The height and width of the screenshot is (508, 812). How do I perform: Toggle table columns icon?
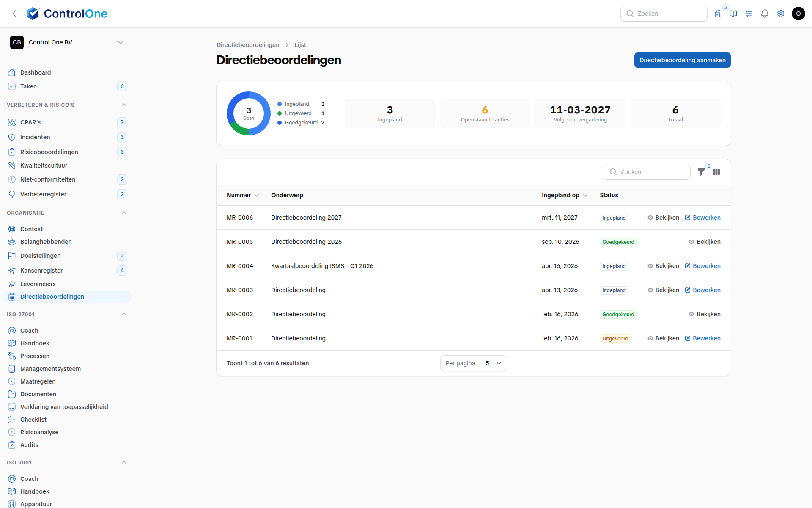[716, 172]
